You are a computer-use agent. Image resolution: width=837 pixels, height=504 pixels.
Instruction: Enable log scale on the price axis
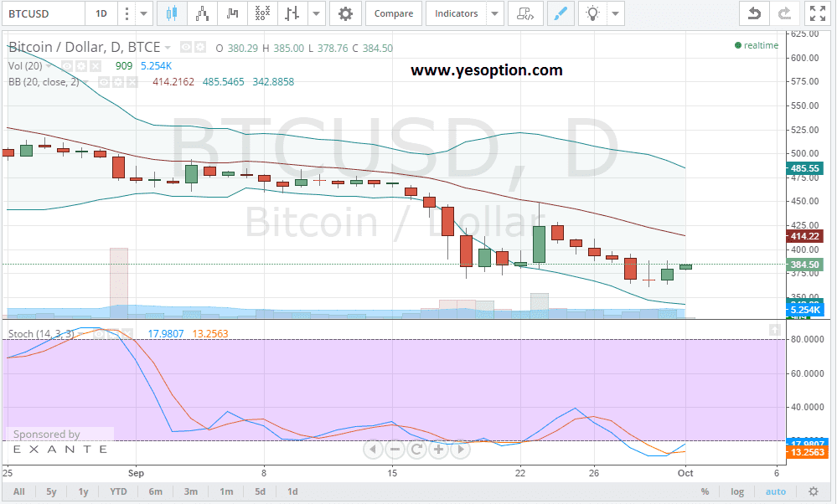[736, 491]
